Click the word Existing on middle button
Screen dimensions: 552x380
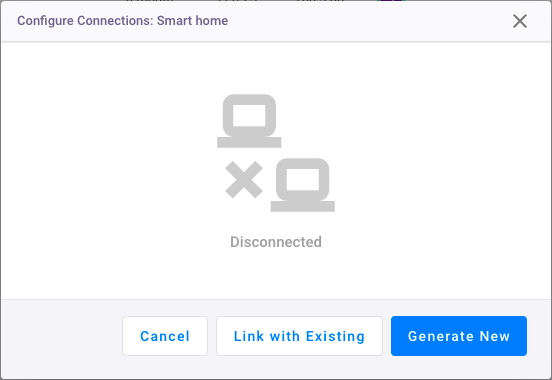click(x=335, y=336)
